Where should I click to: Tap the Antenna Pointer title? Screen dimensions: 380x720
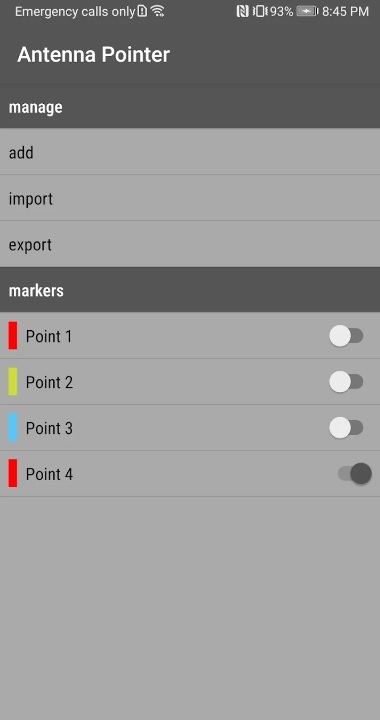[94, 55]
